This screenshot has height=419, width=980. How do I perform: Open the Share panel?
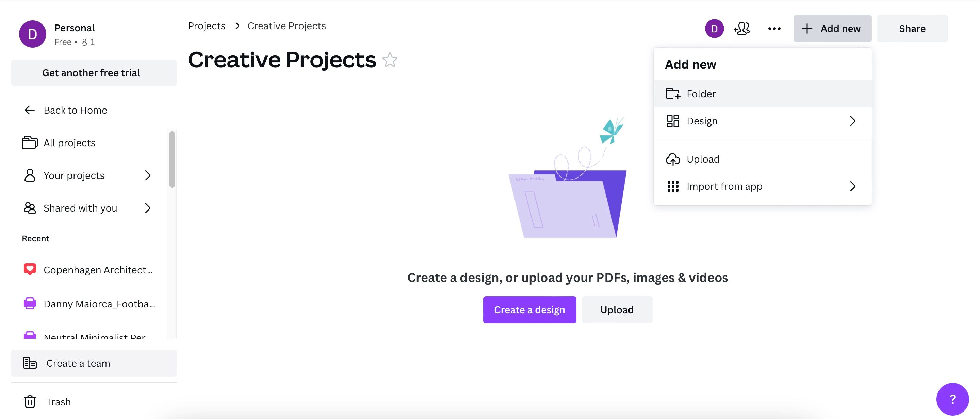(912, 28)
